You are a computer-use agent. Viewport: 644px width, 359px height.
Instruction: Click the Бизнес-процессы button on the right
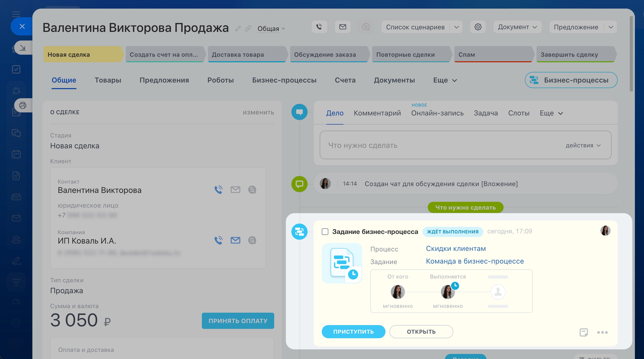click(571, 80)
